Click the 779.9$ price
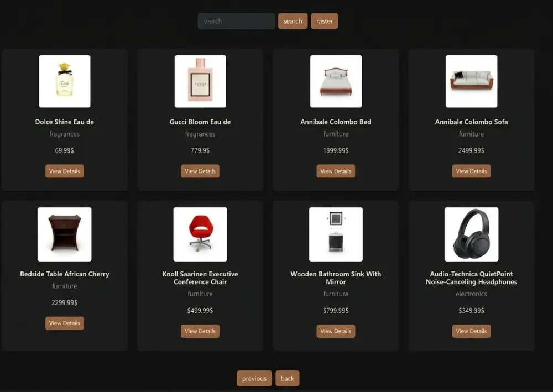553x392 pixels. click(200, 150)
